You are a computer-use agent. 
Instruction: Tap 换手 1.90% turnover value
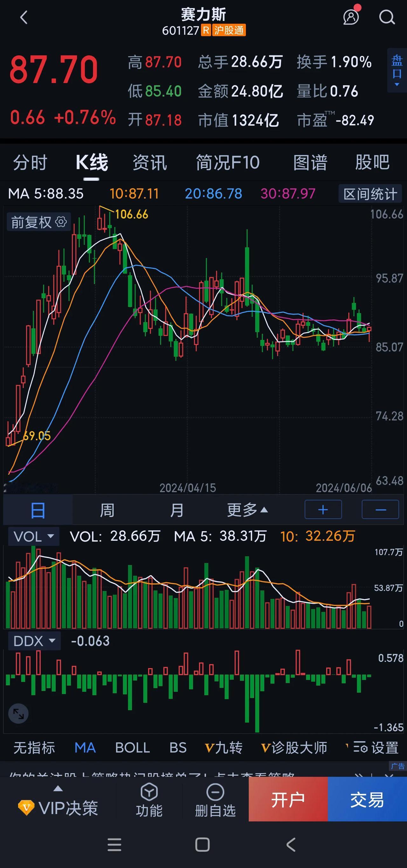pyautogui.click(x=334, y=62)
